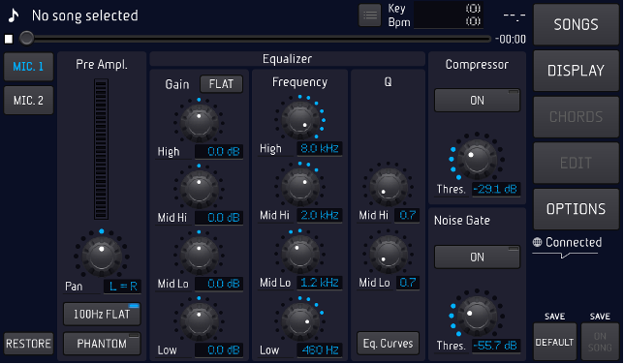Click Mid Lo frequency value 1.2 kHz
Viewport: 624px width, 364px height.
[x=320, y=283]
